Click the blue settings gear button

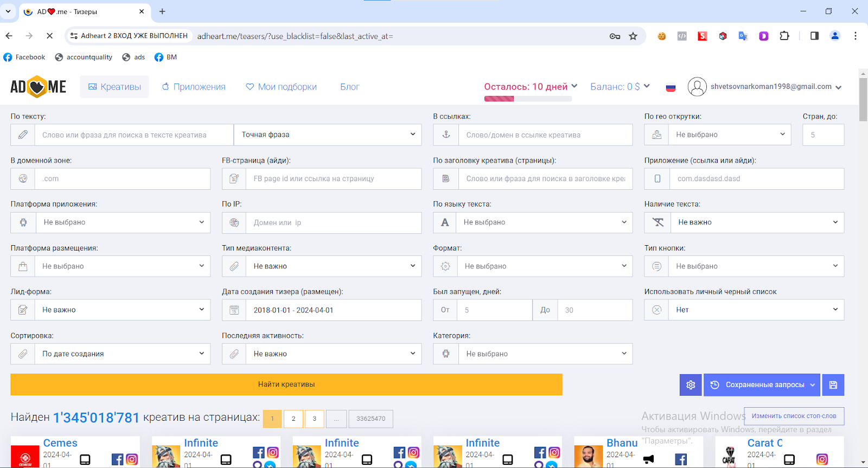(x=690, y=385)
